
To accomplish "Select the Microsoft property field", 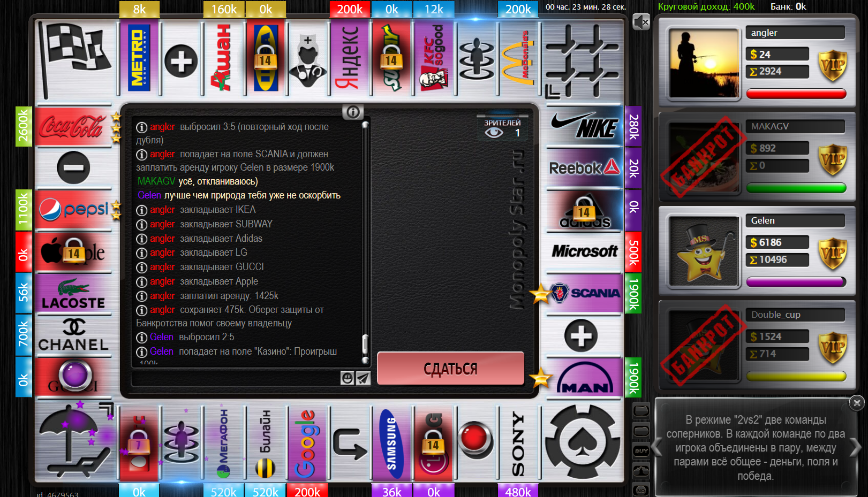I will pyautogui.click(x=584, y=251).
